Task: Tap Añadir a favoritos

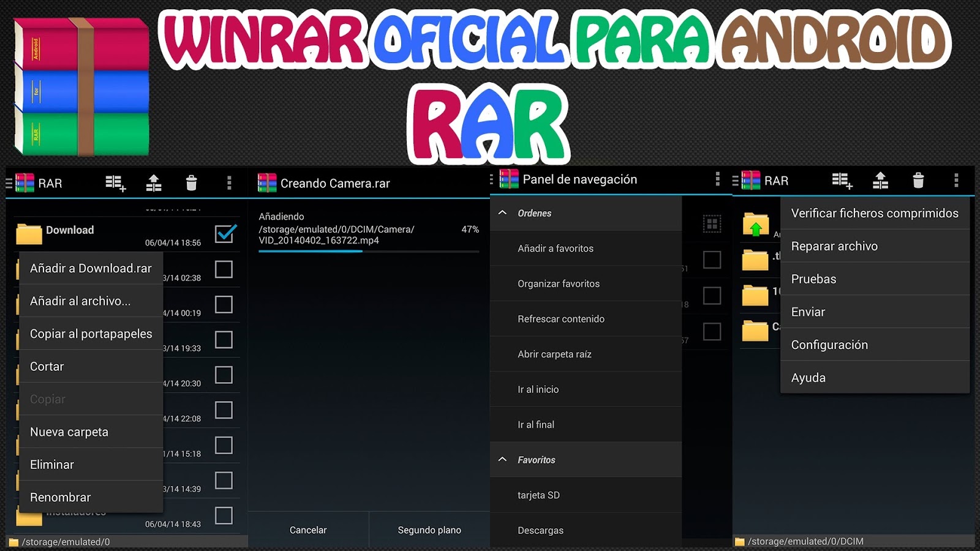Action: tap(586, 249)
